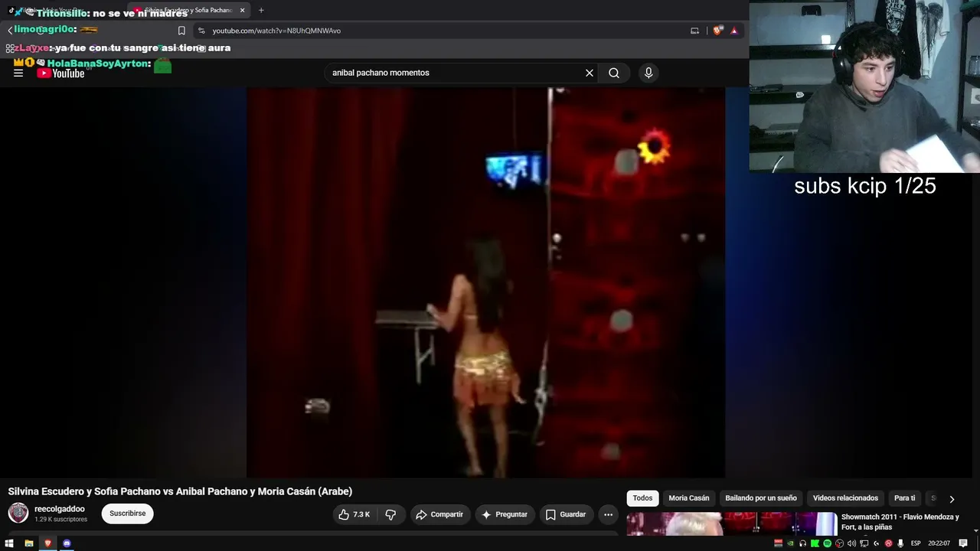Like the video showing 7.3 K

(x=354, y=514)
